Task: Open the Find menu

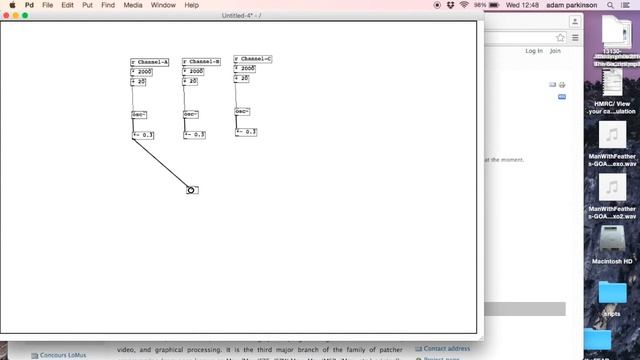Action: pos(108,5)
